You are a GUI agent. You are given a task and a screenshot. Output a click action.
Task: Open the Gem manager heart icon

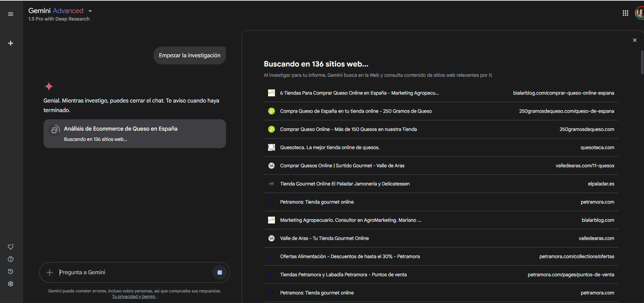click(x=11, y=247)
